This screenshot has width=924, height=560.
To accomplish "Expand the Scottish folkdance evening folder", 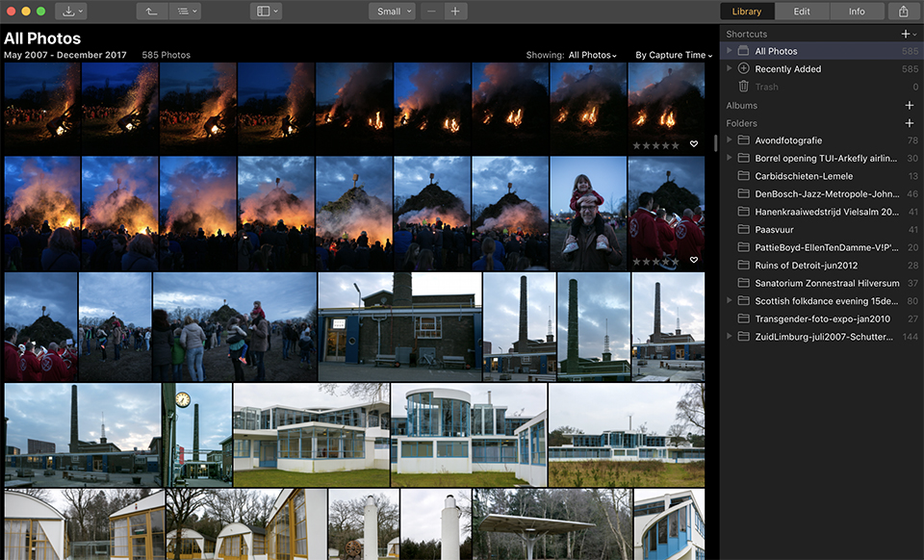I will tap(730, 300).
